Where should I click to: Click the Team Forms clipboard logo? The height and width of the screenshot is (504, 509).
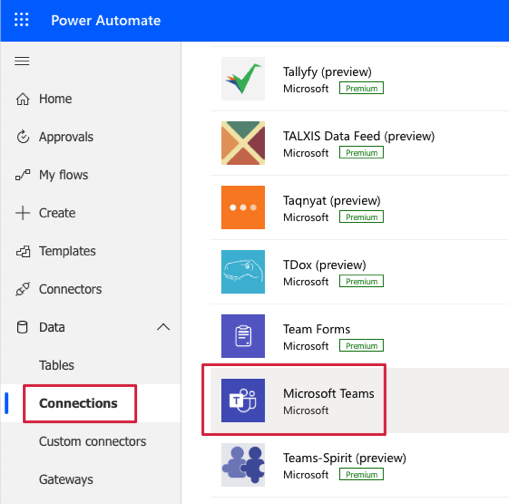[243, 336]
